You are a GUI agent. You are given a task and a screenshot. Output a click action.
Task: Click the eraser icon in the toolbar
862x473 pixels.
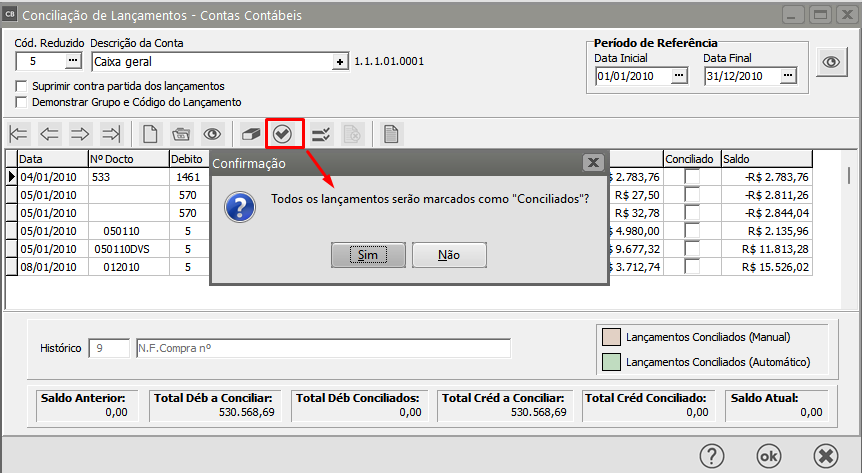251,134
